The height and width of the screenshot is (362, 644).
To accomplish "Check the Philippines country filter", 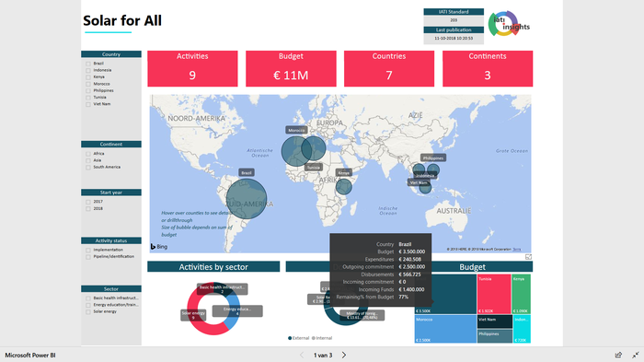I will (x=88, y=90).
